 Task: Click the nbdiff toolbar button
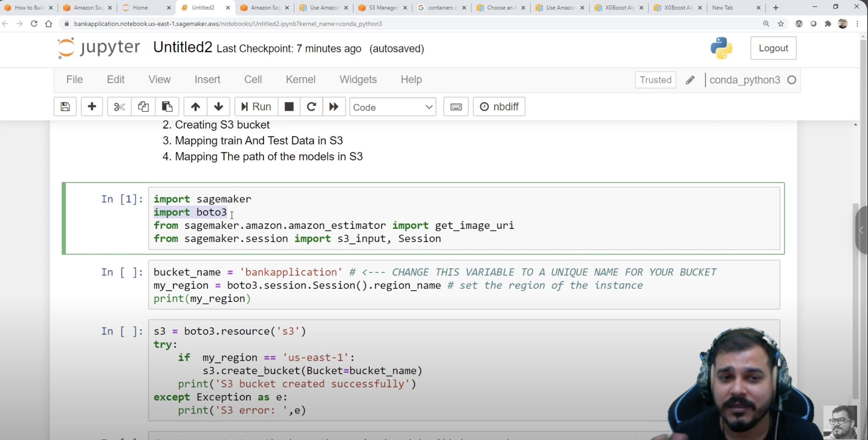(499, 106)
